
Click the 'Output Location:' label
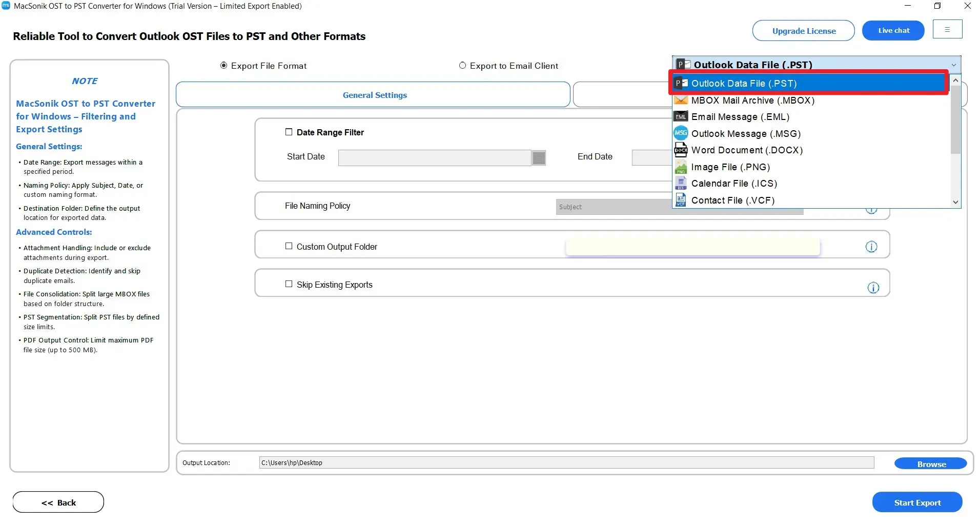(x=206, y=462)
